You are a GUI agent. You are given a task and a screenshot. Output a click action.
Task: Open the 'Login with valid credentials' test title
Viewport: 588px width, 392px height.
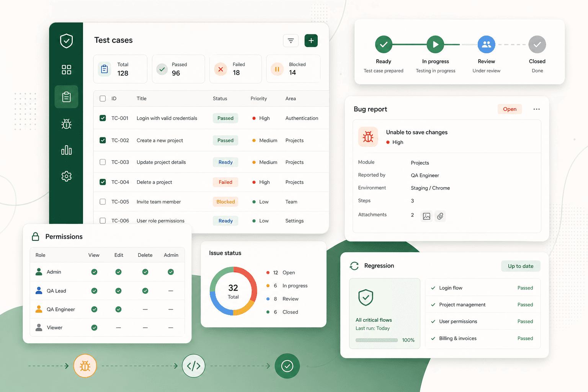[x=167, y=118]
